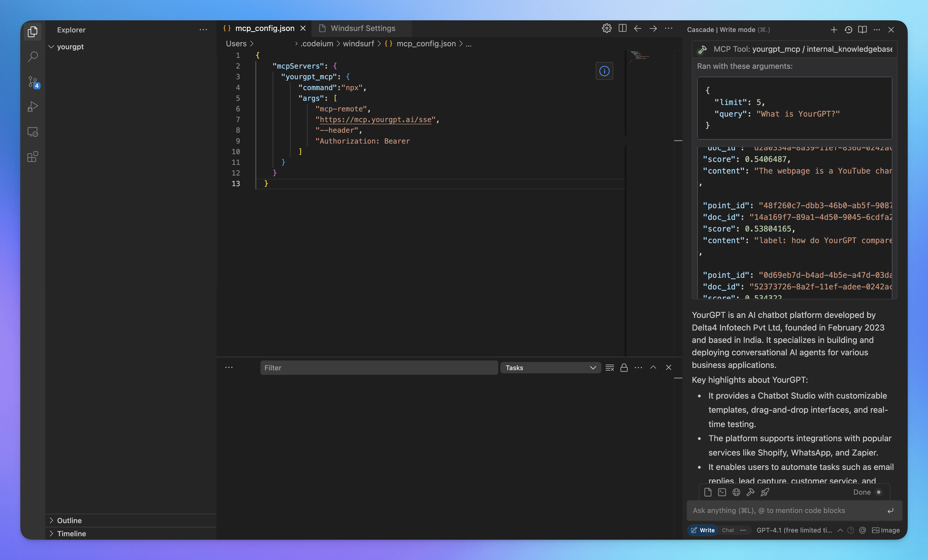
Task: Click the "command":"npx" line
Action: click(332, 88)
